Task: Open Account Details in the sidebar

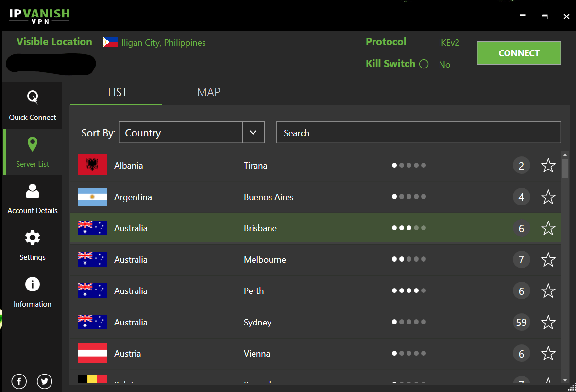Action: click(33, 199)
